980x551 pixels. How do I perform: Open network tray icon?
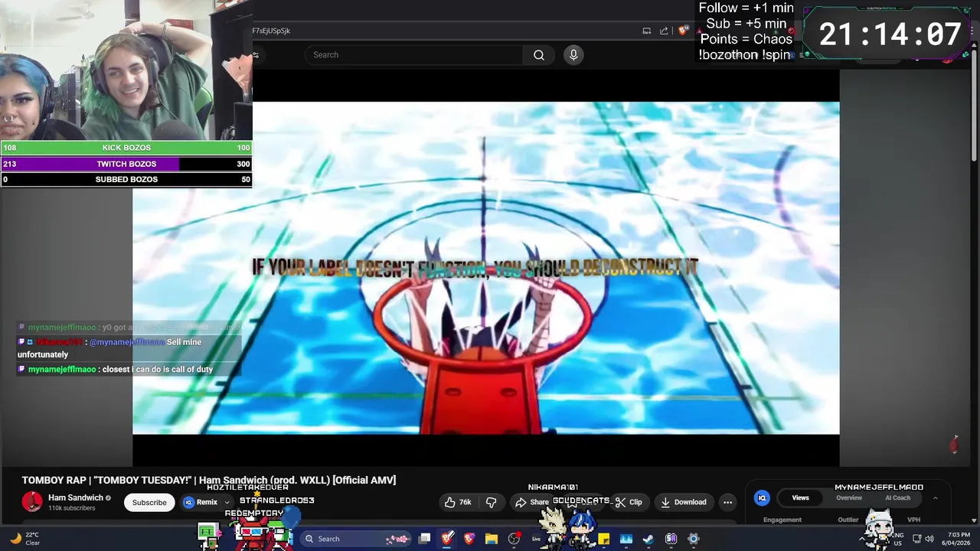917,539
